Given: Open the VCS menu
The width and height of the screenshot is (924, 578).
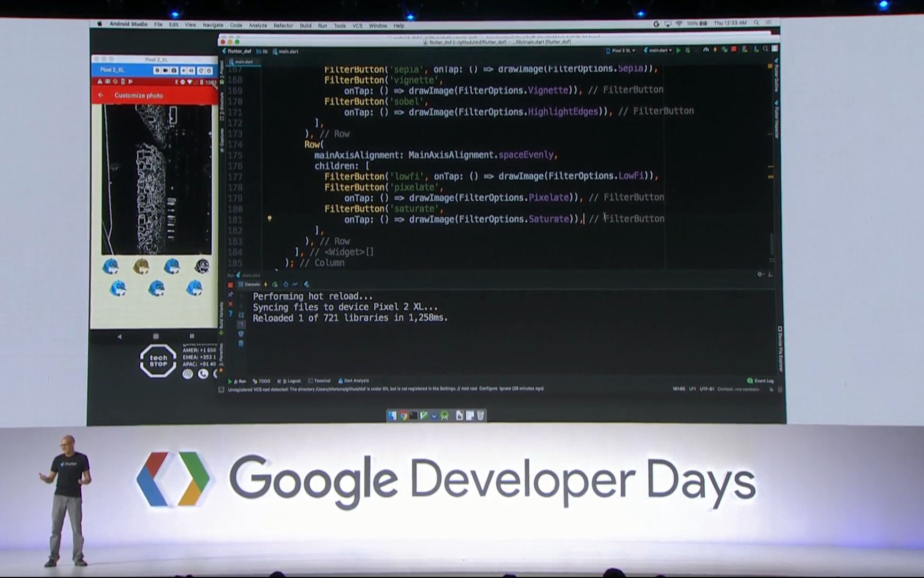Looking at the screenshot, I should point(357,25).
